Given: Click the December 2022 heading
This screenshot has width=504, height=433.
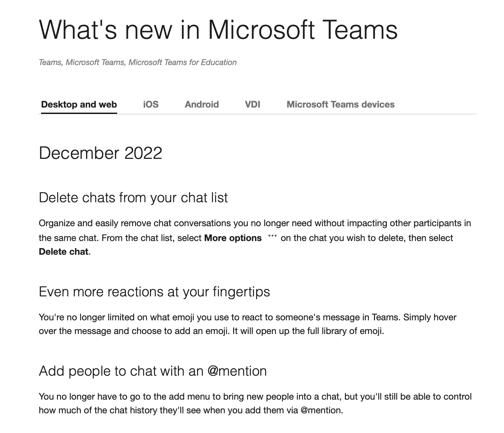Looking at the screenshot, I should tap(101, 153).
